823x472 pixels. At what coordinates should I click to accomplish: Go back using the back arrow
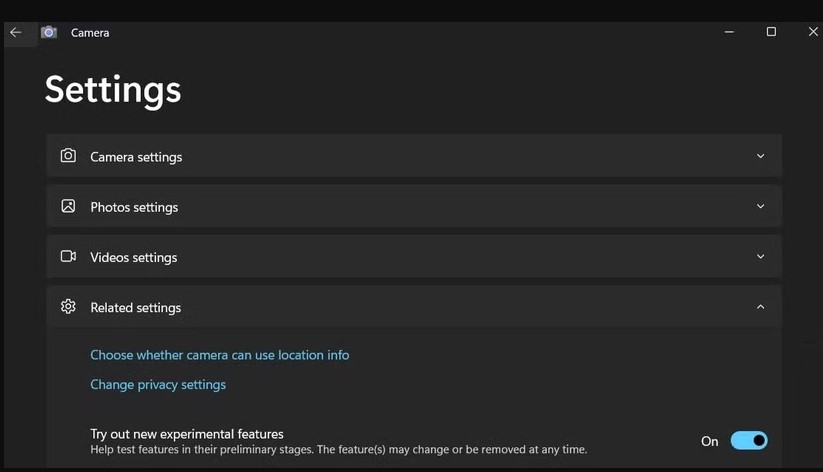tap(15, 32)
